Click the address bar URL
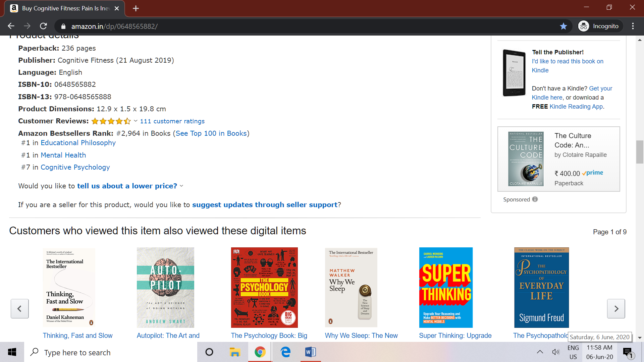This screenshot has width=644, height=362. [x=114, y=26]
